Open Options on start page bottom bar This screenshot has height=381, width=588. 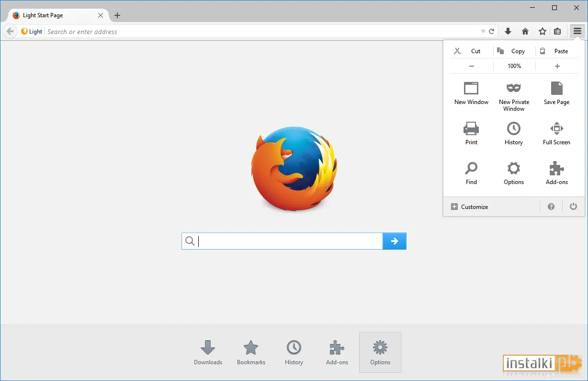(x=380, y=353)
